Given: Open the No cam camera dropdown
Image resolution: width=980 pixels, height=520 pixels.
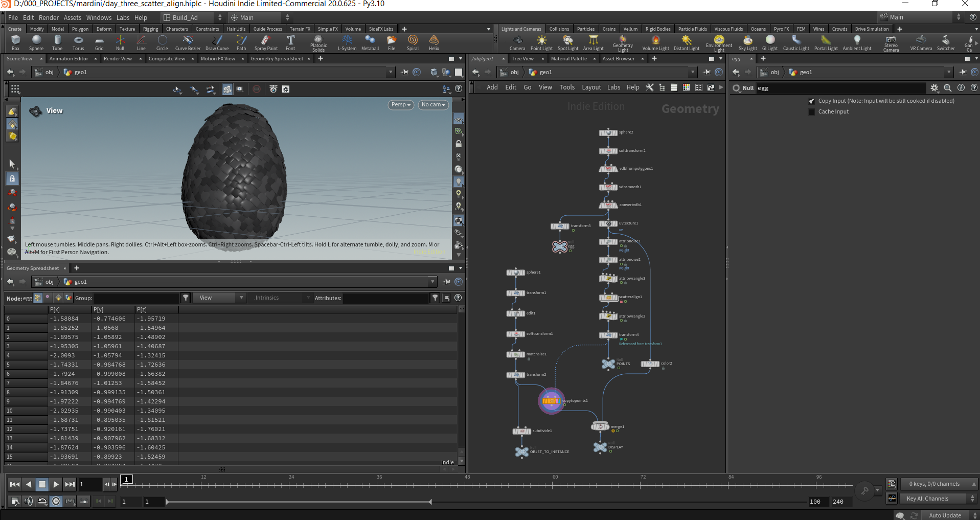Looking at the screenshot, I should pyautogui.click(x=434, y=105).
